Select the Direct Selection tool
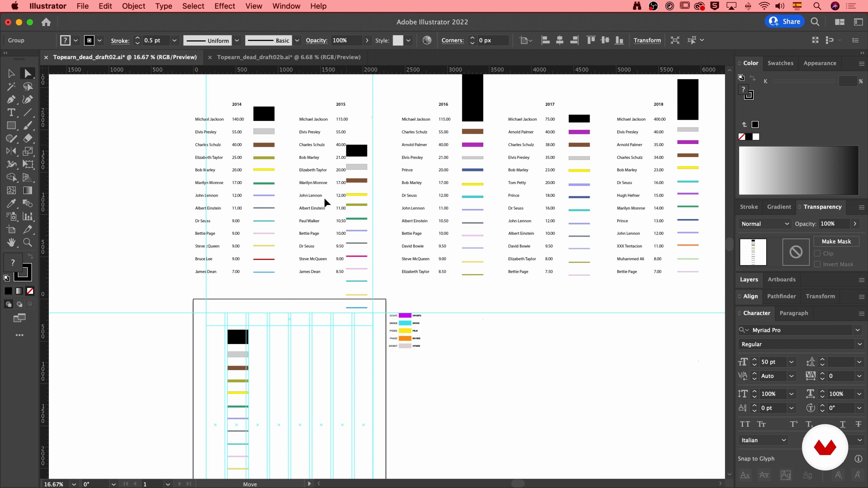The width and height of the screenshot is (868, 488). click(x=28, y=73)
